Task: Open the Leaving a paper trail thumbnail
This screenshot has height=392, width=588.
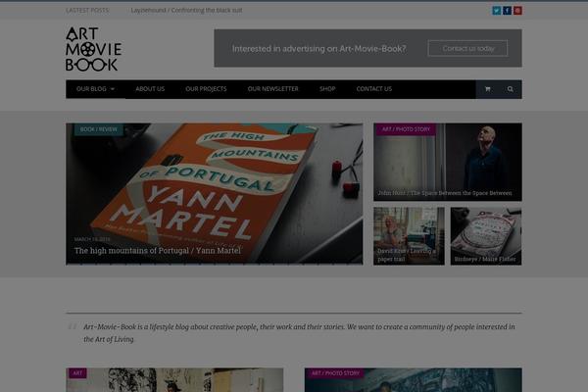Action: (409, 236)
